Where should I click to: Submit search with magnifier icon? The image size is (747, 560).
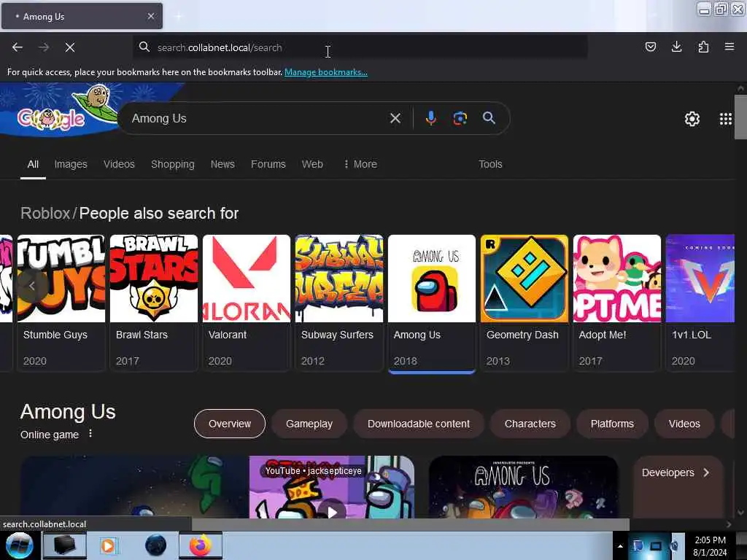(489, 118)
